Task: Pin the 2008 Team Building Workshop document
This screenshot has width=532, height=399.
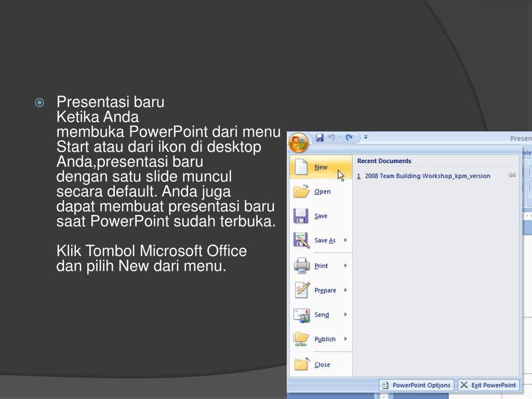Action: click(512, 176)
